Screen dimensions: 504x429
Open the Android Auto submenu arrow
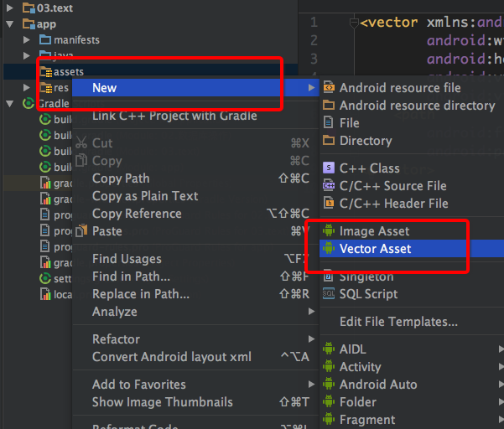(x=501, y=384)
